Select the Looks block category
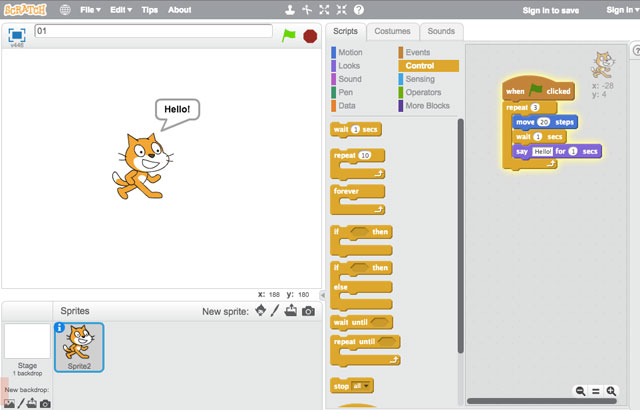 346,66
